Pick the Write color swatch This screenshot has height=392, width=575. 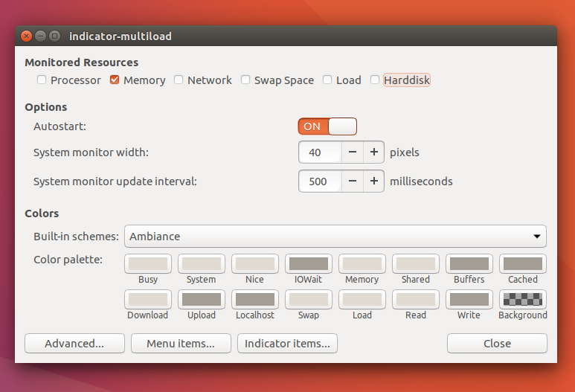(469, 300)
